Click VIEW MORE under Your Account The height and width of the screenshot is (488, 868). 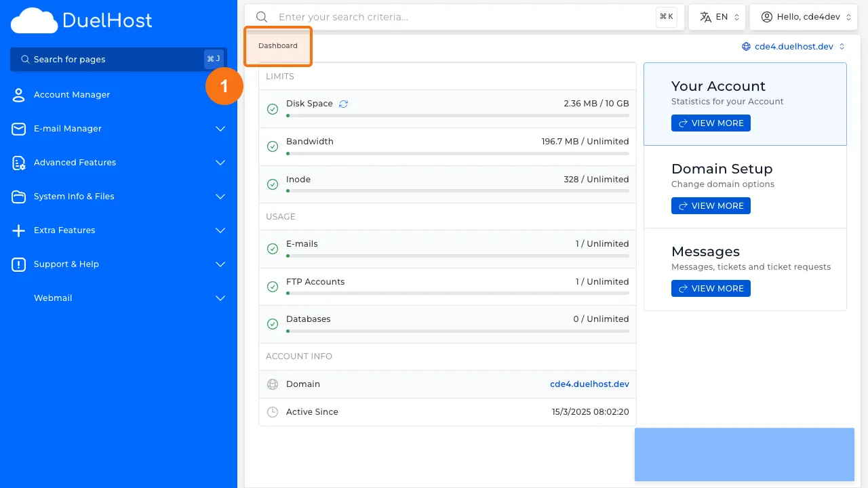click(x=711, y=123)
